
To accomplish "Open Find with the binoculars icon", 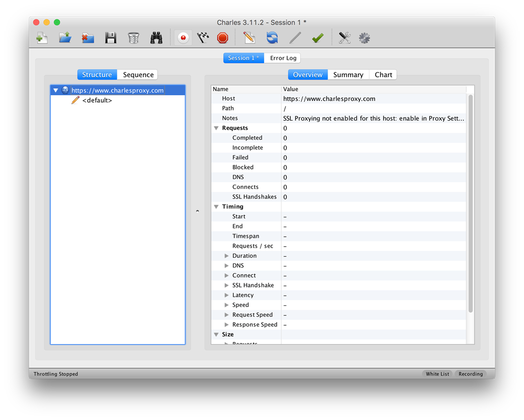I will [x=156, y=38].
